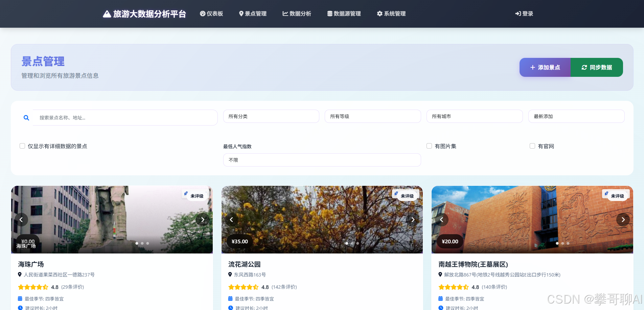Select first carousel dot on 南越王博物院 image
This screenshot has width=644, height=310.
tap(557, 243)
